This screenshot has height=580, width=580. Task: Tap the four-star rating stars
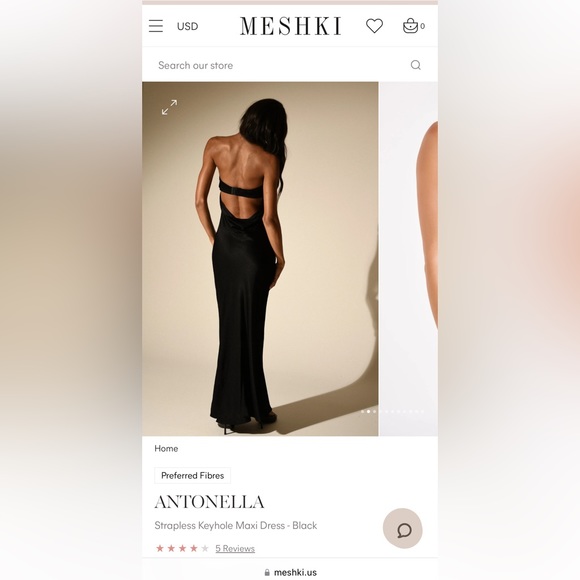(182, 549)
